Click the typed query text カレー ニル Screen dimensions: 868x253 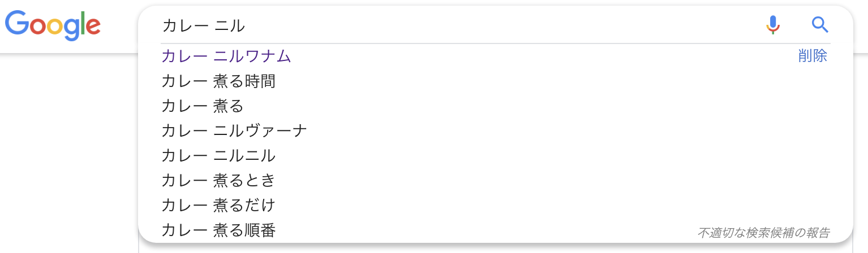[x=204, y=25]
